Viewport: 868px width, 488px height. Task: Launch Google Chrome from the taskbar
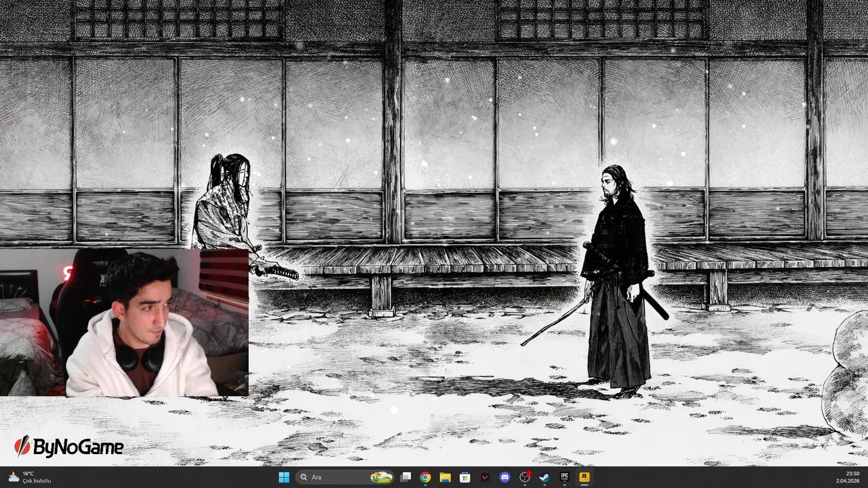pos(425,477)
